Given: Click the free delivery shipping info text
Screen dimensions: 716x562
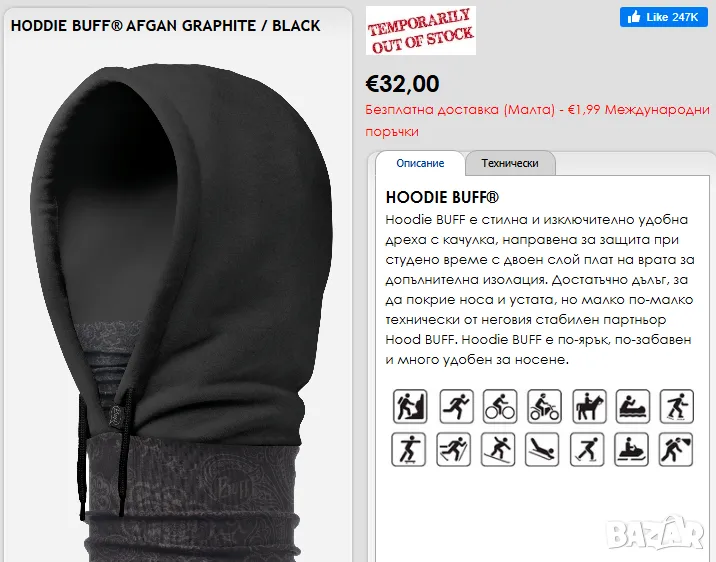Looking at the screenshot, I should pyautogui.click(x=537, y=121).
